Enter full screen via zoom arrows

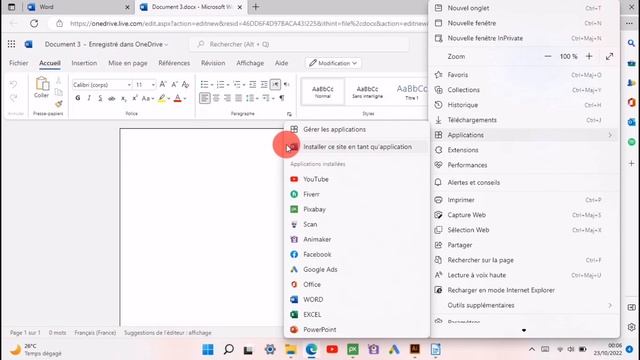609,56
